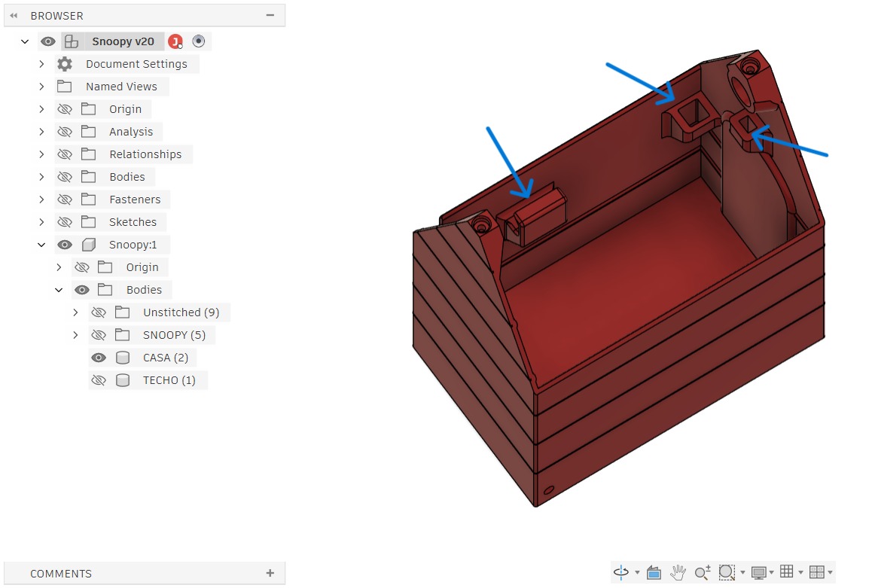The height and width of the screenshot is (588, 872).
Task: Activate the Pan hand tool
Action: 678,572
